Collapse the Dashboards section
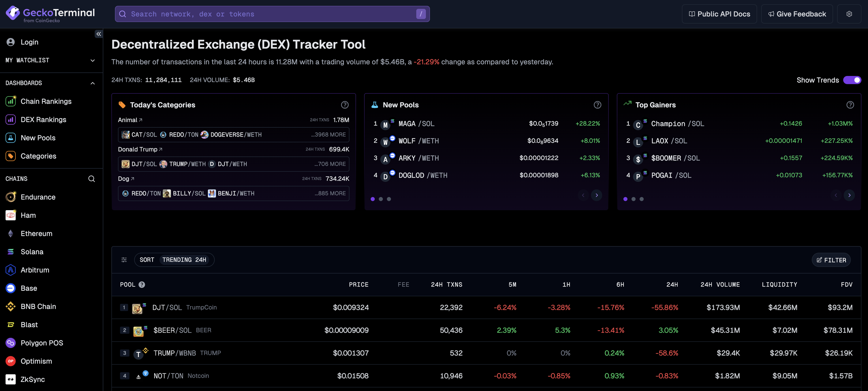This screenshot has height=391, width=868. pyautogui.click(x=93, y=83)
